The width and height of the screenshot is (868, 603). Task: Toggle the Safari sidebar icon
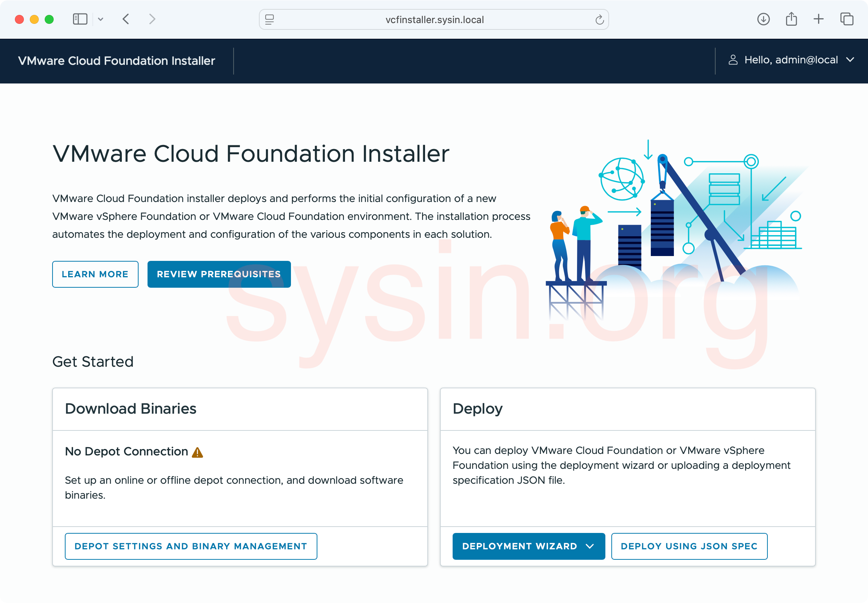(x=80, y=19)
